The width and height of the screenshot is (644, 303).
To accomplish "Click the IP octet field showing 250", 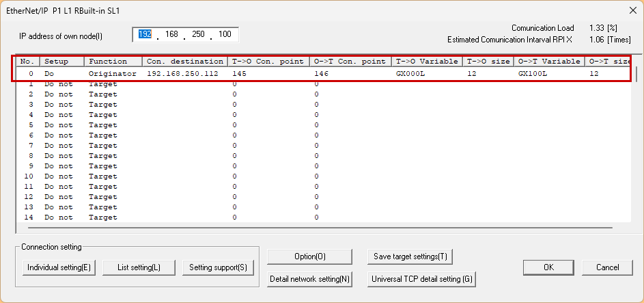I will click(x=198, y=34).
